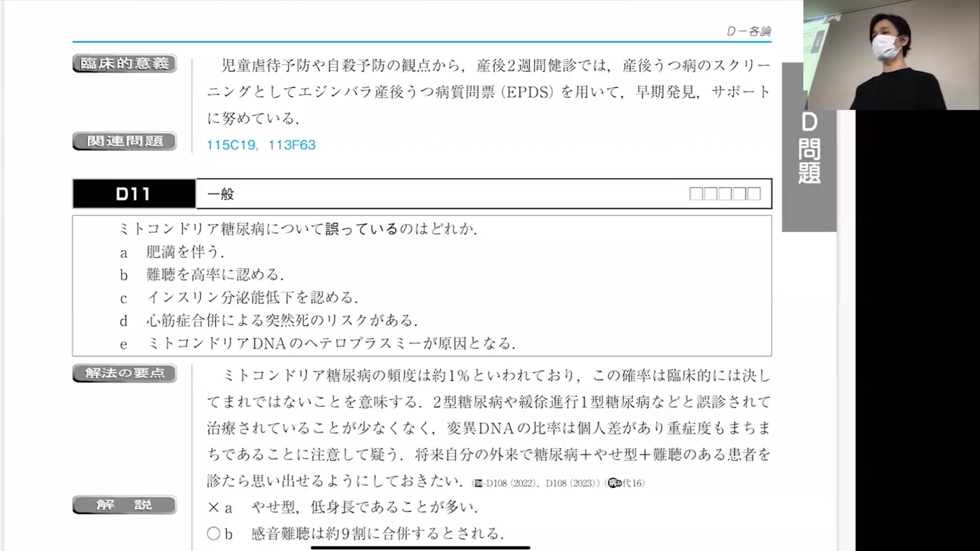Screen dimensions: 980x551
Task: Select answer option a 肥満を伴う
Action: point(185,252)
